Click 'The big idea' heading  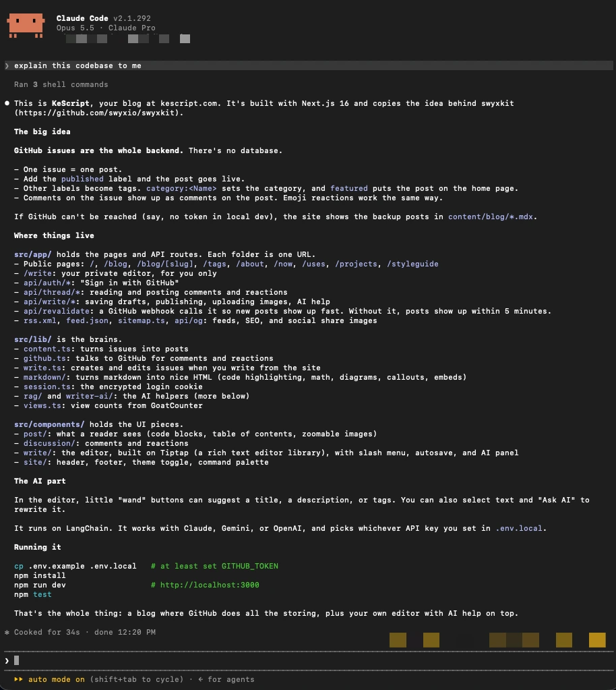click(x=42, y=132)
